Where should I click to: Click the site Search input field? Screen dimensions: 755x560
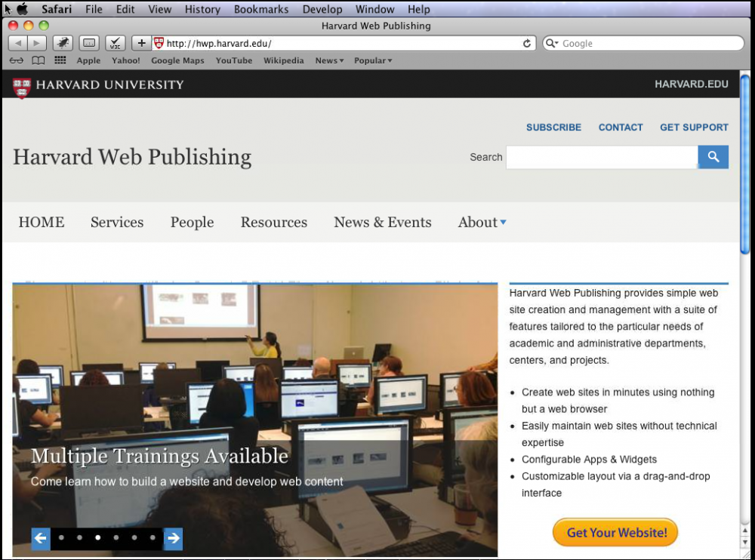[x=602, y=157]
